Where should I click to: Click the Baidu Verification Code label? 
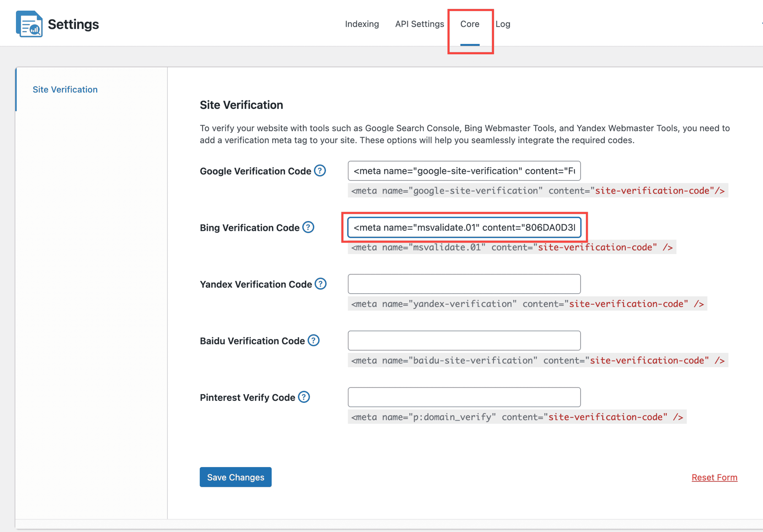tap(252, 341)
